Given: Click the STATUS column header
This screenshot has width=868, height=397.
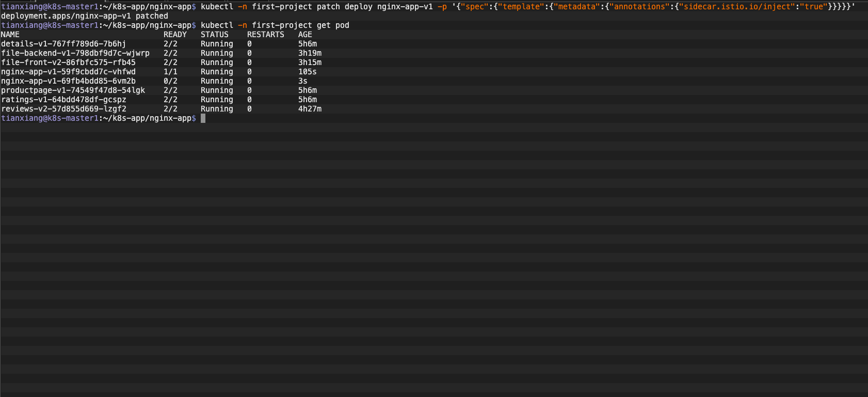Looking at the screenshot, I should [x=215, y=35].
